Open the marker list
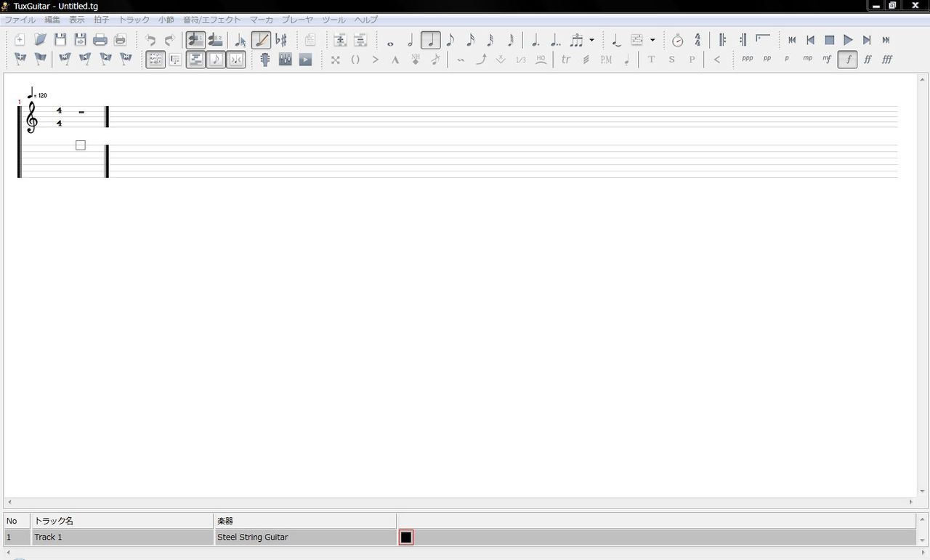 click(40, 60)
